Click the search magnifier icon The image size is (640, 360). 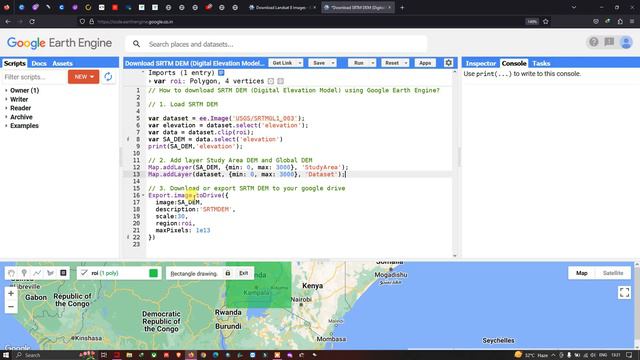(136, 44)
